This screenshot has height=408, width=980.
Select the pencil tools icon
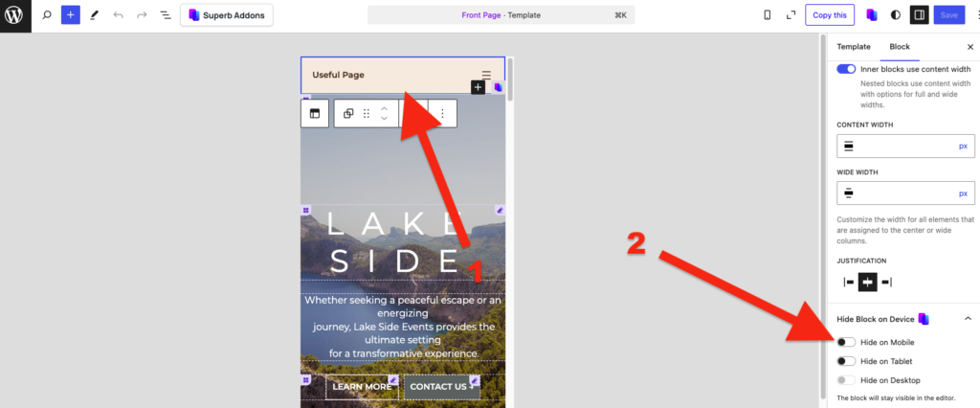click(95, 15)
